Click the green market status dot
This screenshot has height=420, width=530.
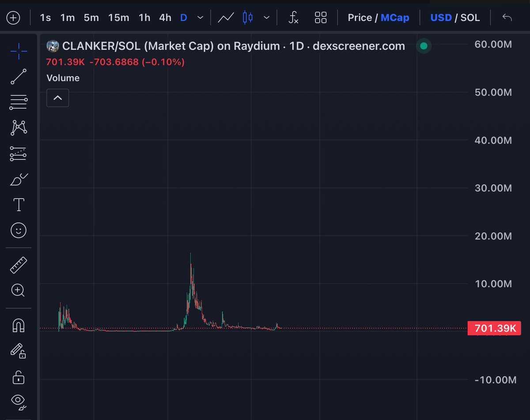[424, 46]
